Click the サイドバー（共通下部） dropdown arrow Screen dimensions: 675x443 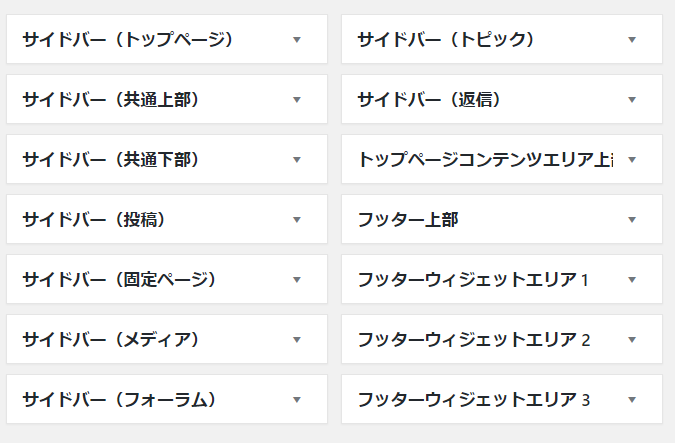click(297, 160)
